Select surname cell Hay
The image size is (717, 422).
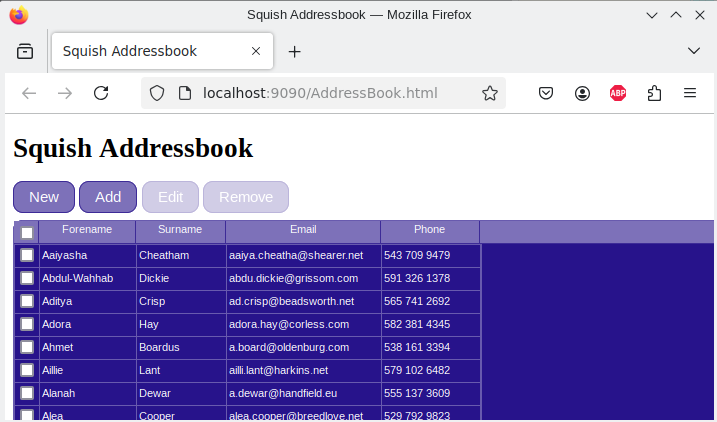tap(181, 325)
